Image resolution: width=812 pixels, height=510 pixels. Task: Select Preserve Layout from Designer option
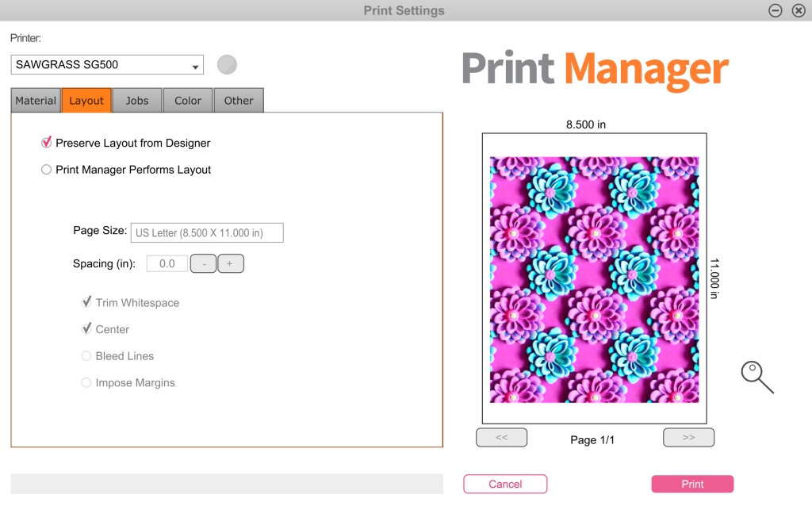point(47,143)
